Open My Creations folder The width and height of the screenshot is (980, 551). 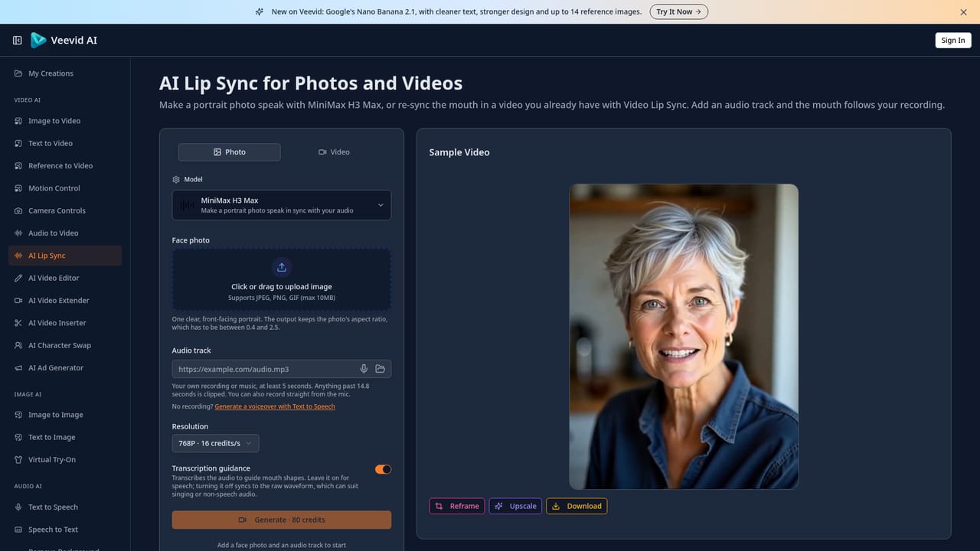pyautogui.click(x=65, y=73)
